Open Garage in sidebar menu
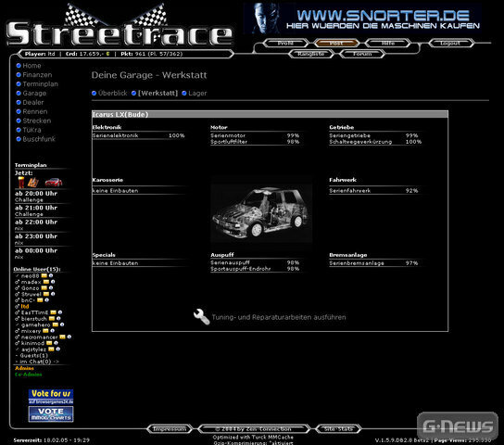504x445 pixels. [34, 94]
